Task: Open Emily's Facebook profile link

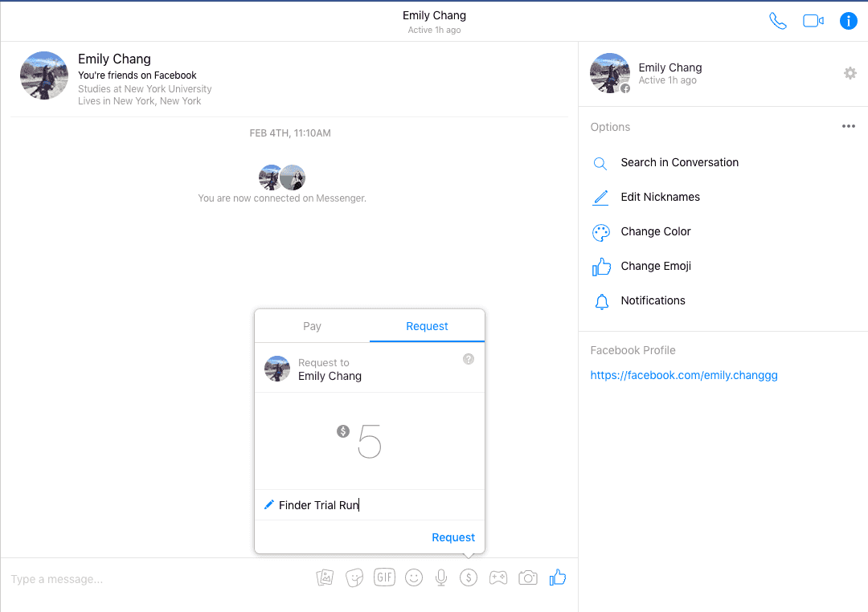Action: (x=683, y=375)
